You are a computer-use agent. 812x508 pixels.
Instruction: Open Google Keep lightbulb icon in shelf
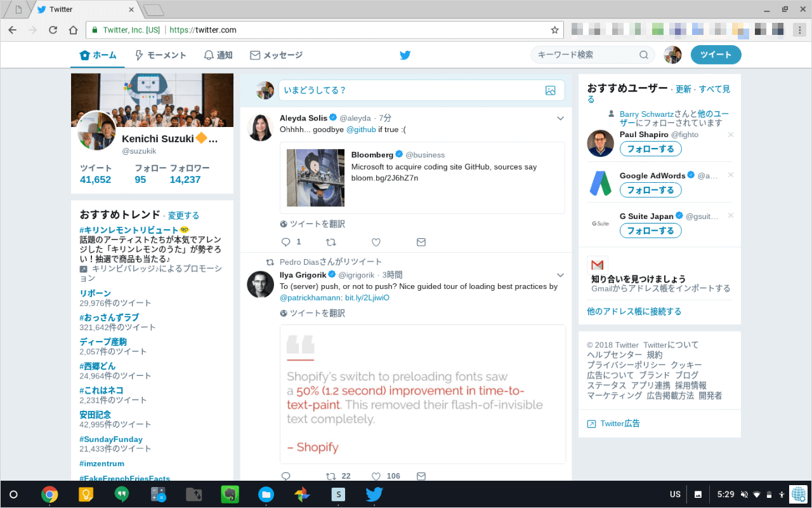point(86,495)
